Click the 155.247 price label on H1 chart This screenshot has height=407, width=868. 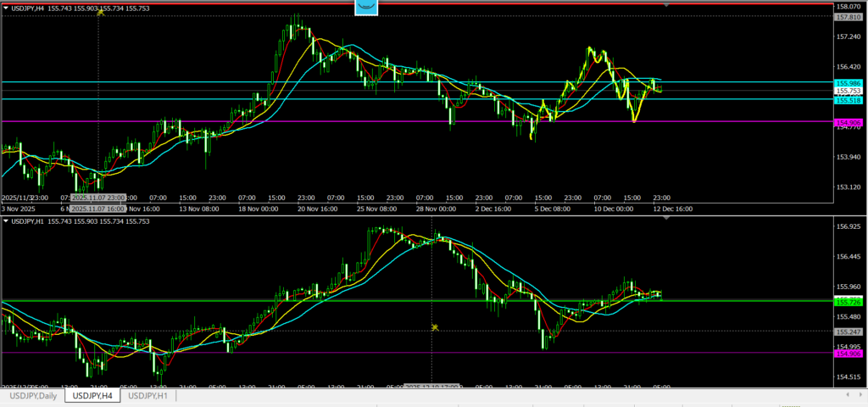coord(849,331)
